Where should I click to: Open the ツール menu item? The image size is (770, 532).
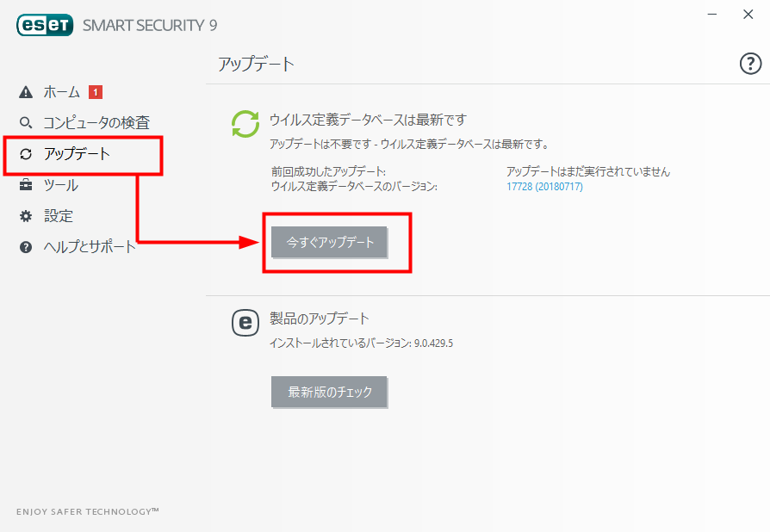click(x=61, y=185)
